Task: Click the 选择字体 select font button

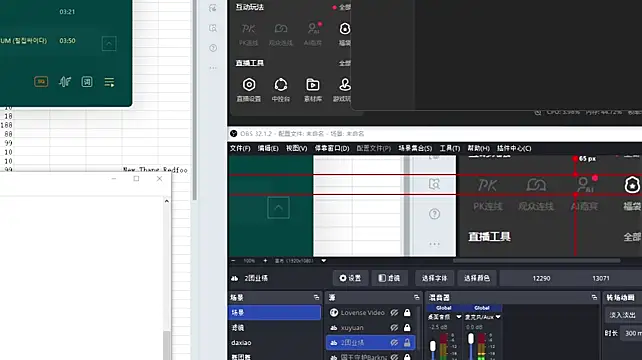Action: [434, 278]
